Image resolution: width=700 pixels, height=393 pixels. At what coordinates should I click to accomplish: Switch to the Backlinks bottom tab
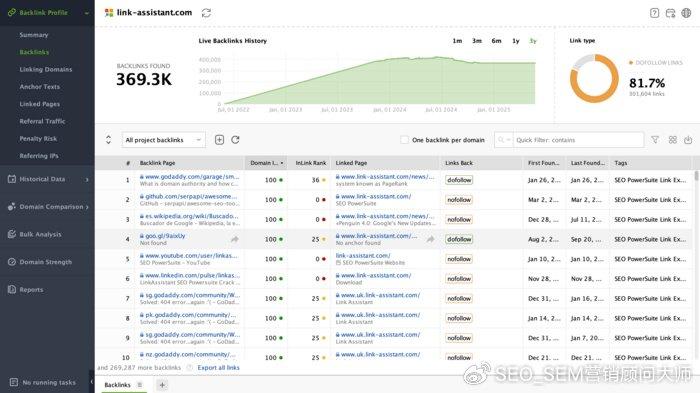tap(118, 385)
